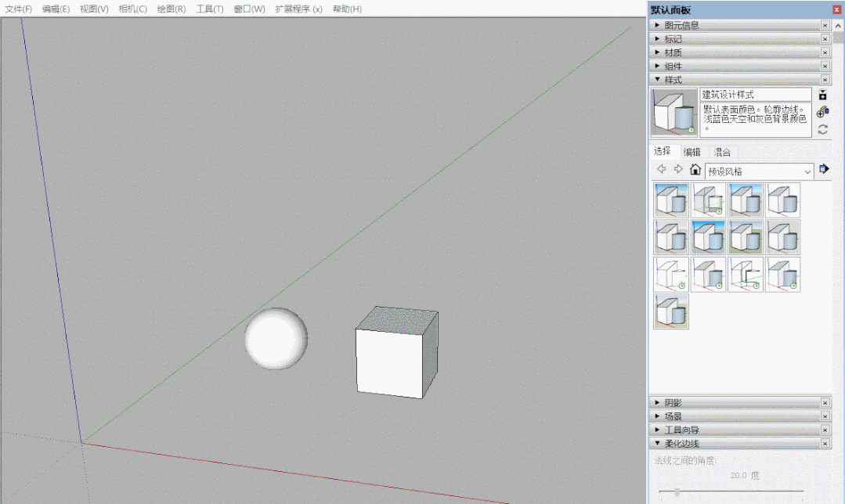Screen dimensions: 845x504
Task: Expand the 标记 section
Action: pos(657,39)
